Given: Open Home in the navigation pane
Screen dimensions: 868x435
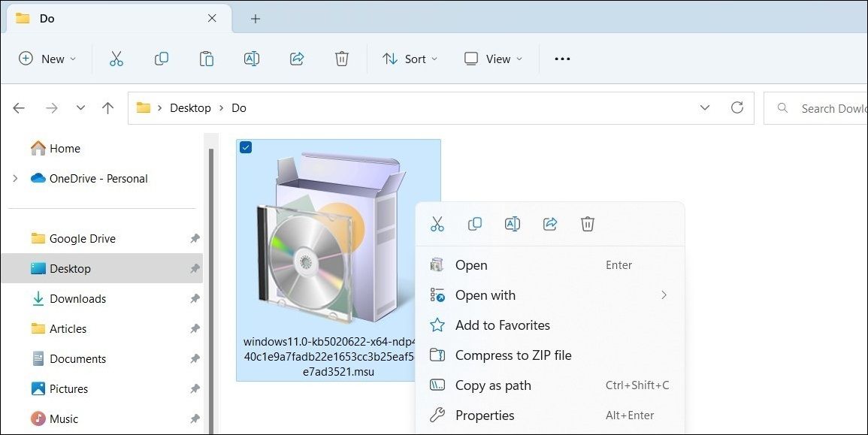Looking at the screenshot, I should pyautogui.click(x=65, y=148).
